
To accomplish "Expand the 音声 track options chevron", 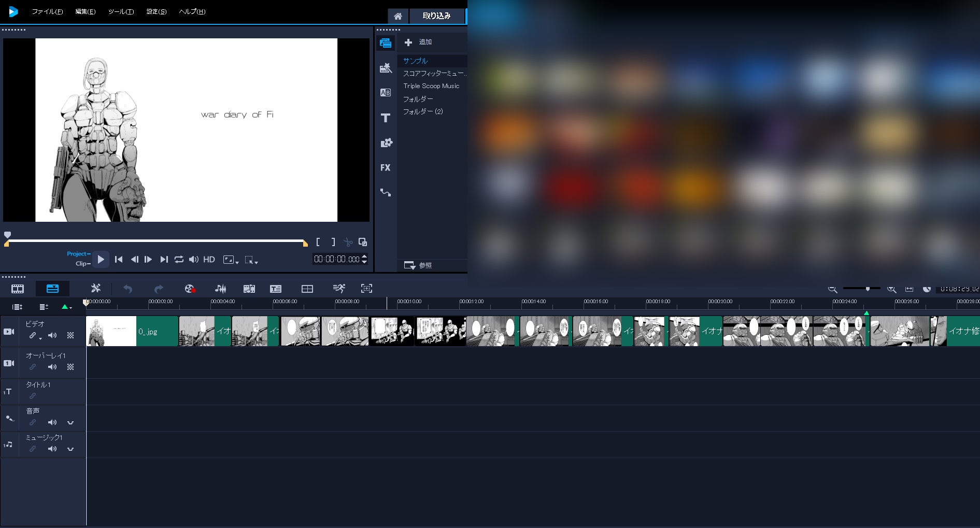I will click(70, 423).
